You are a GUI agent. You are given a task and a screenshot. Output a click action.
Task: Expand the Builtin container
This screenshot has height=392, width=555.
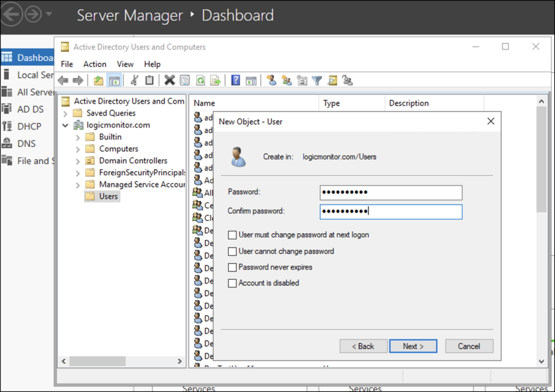point(79,137)
